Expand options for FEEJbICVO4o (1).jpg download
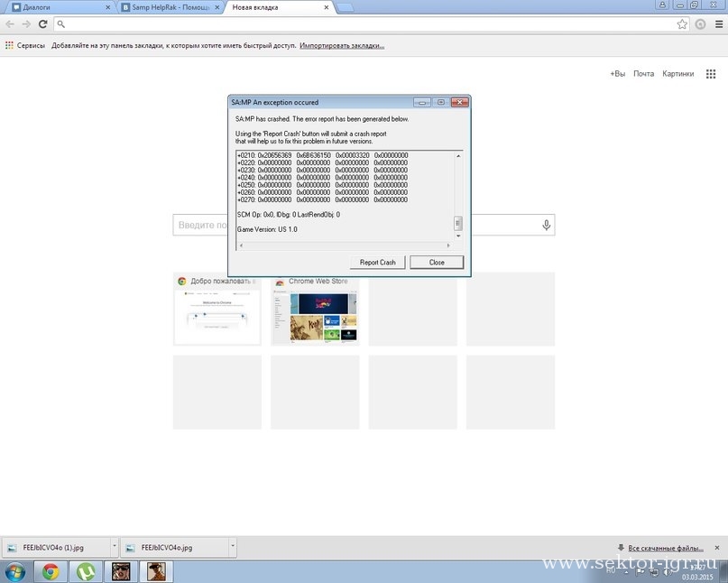728x583 pixels. click(115, 546)
